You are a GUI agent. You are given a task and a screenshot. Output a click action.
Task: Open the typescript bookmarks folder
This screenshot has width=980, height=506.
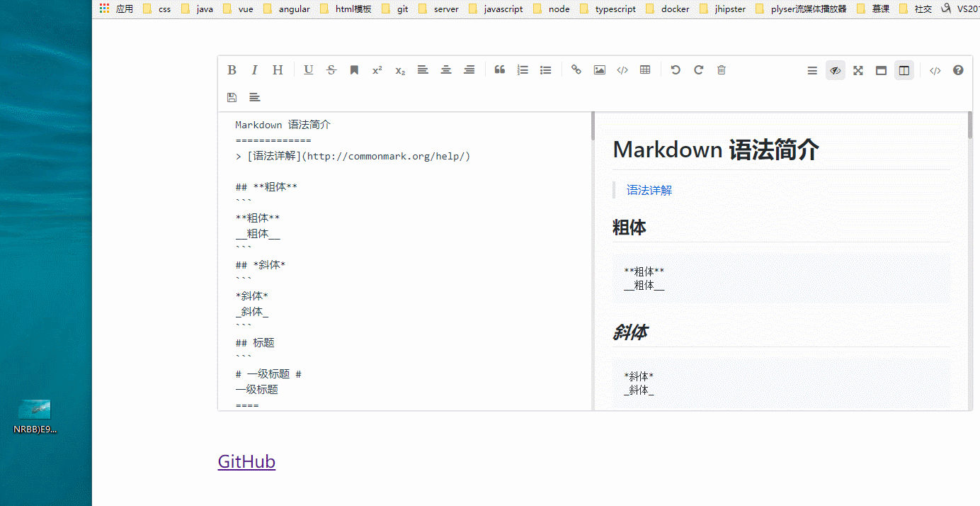click(x=608, y=9)
